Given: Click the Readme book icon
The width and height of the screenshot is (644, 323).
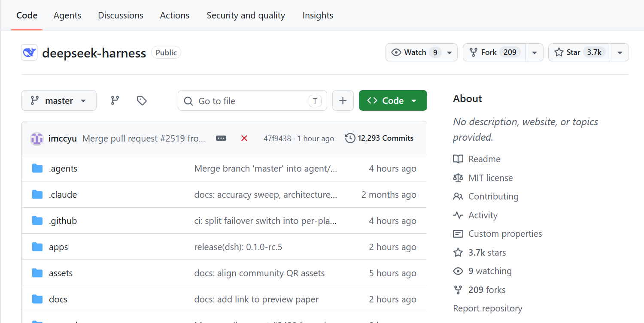Looking at the screenshot, I should pyautogui.click(x=458, y=159).
